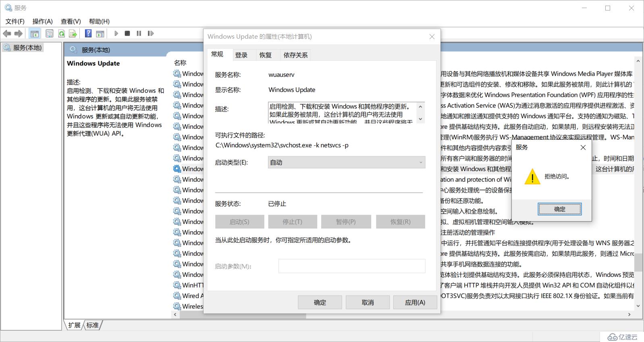Click the Services app icon in the title bar
The width and height of the screenshot is (644, 342).
tap(8, 8)
